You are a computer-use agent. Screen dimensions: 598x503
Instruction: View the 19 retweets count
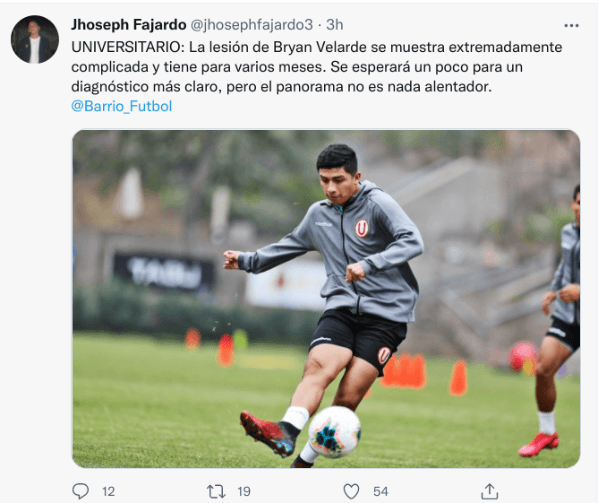pos(244,492)
